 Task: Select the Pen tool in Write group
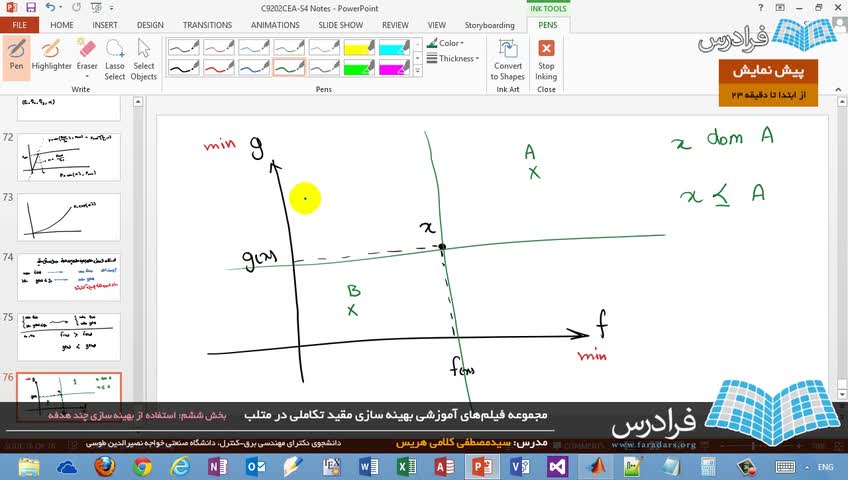tap(16, 58)
